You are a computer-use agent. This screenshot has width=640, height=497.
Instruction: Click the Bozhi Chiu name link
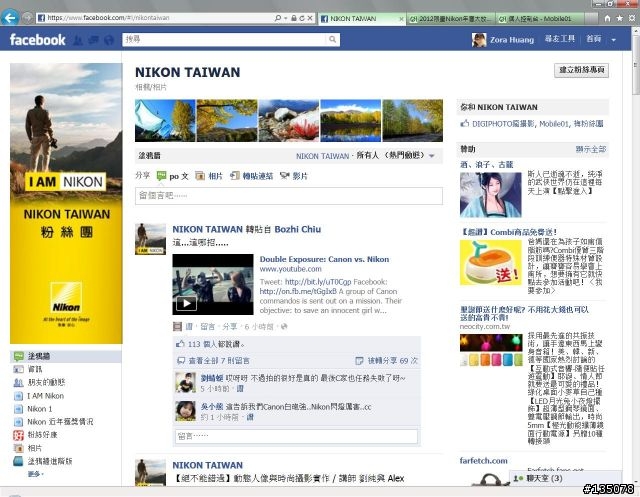[x=298, y=229]
